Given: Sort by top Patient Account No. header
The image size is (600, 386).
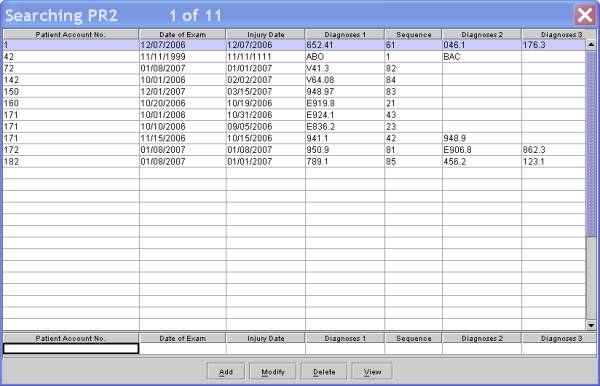Looking at the screenshot, I should 71,34.
